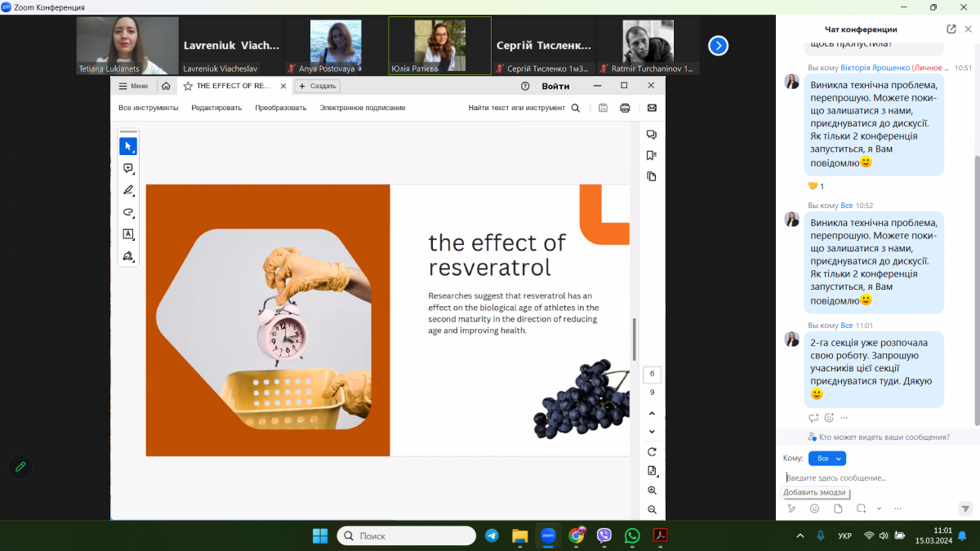Open the Редактировать menu item
Viewport: 980px width, 551px height.
(216, 108)
